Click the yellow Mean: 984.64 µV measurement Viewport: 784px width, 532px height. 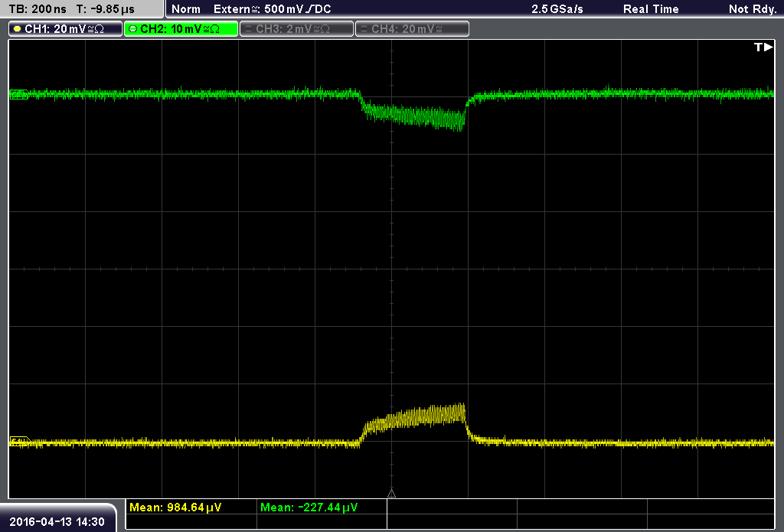click(175, 508)
